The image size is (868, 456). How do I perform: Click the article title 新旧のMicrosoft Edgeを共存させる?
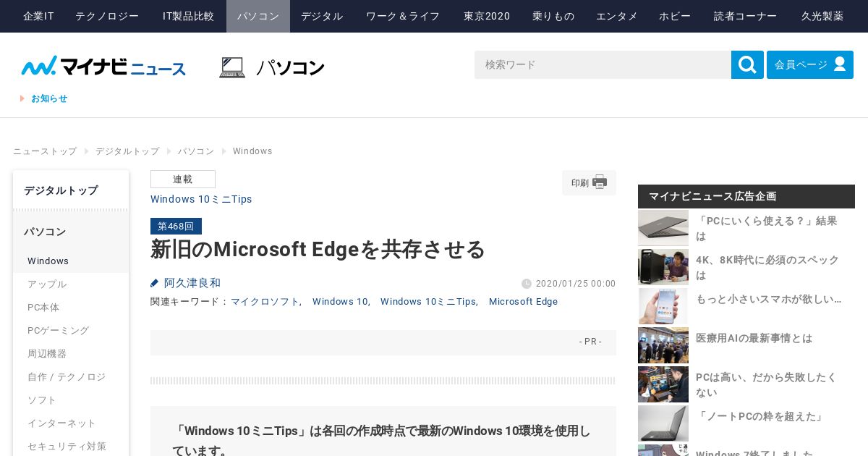coord(318,249)
